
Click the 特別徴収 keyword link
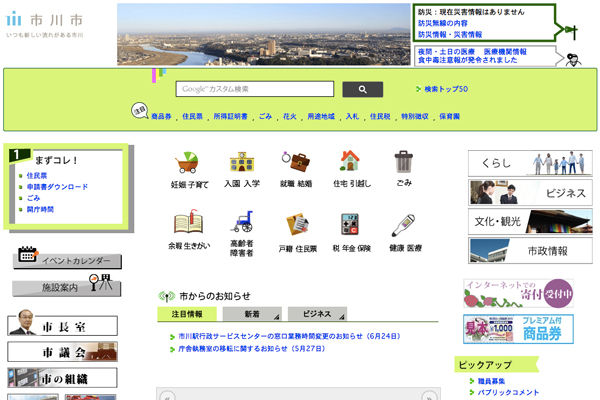pyautogui.click(x=415, y=116)
